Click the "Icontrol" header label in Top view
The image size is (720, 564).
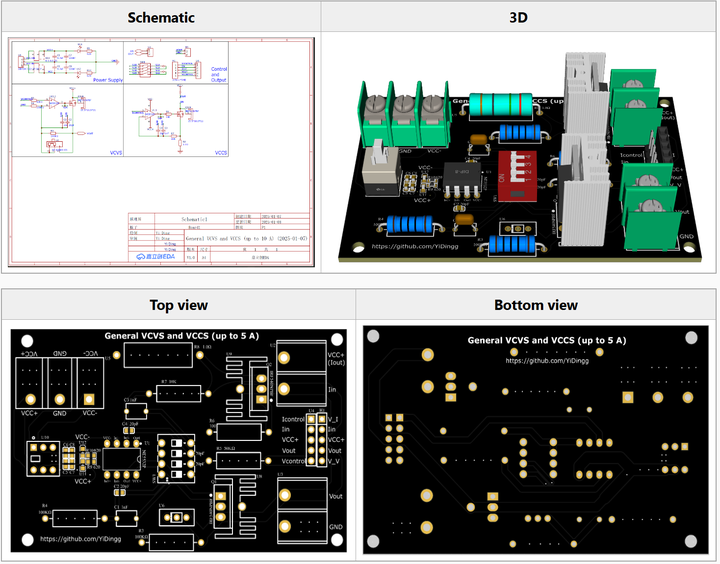point(293,419)
